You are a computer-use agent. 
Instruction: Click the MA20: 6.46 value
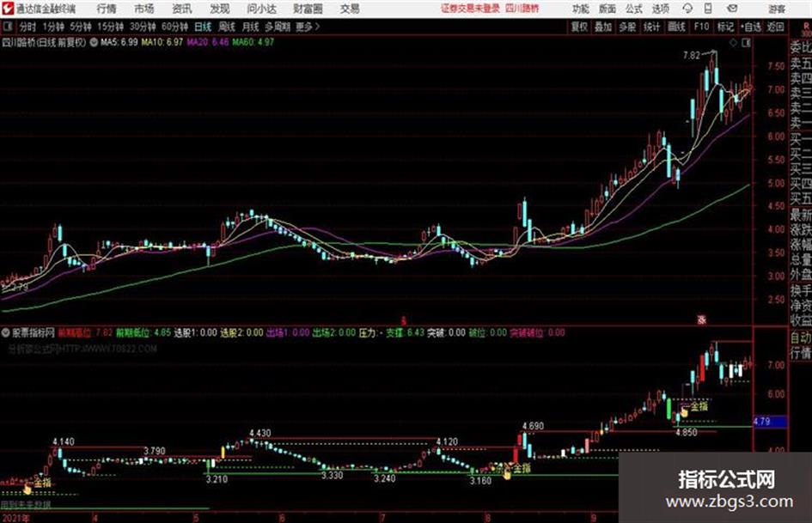[x=208, y=42]
